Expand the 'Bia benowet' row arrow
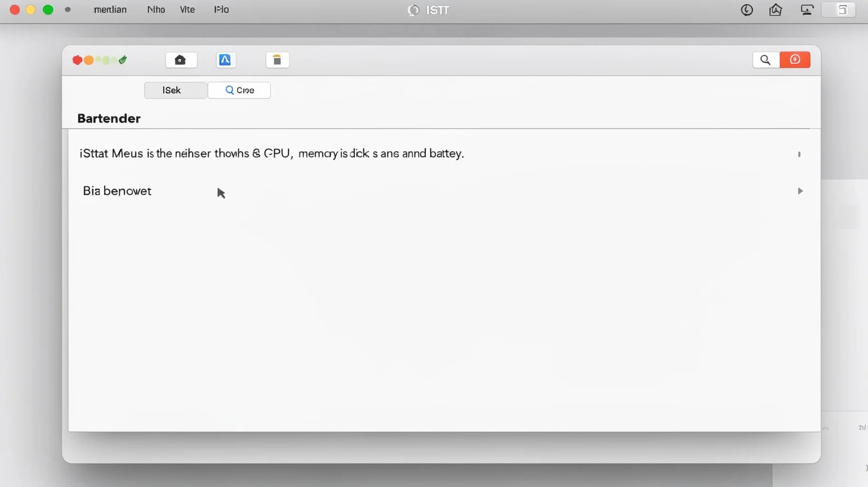Screen dimensions: 868x487 coord(800,191)
